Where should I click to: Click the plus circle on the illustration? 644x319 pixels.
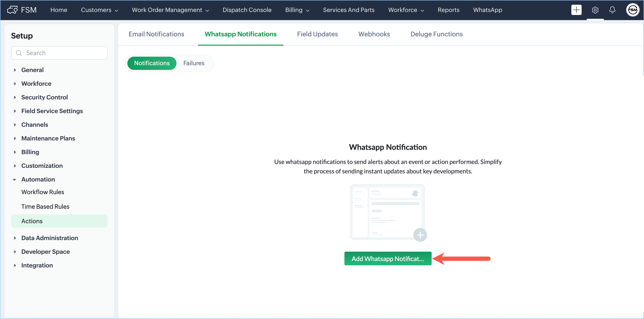click(x=420, y=235)
